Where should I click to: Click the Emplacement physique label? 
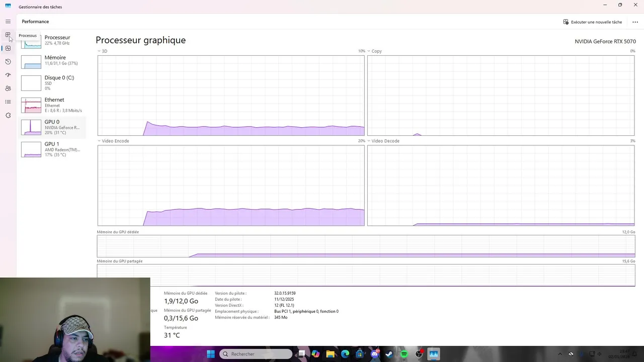point(236,311)
